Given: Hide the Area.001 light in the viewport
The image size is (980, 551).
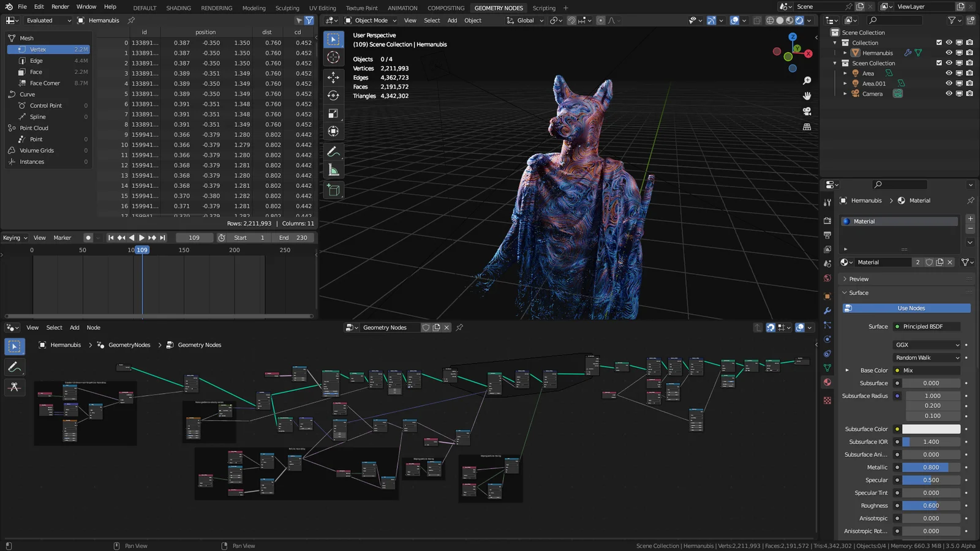Looking at the screenshot, I should click(x=949, y=83).
